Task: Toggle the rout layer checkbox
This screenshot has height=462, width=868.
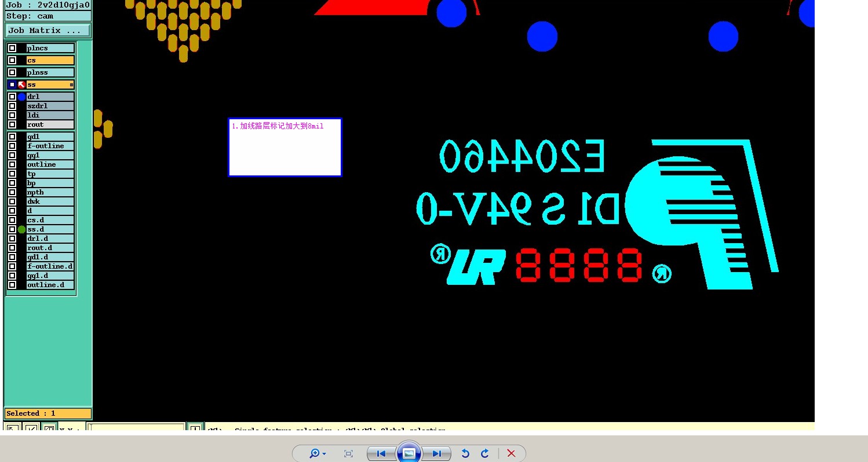Action: coord(12,124)
